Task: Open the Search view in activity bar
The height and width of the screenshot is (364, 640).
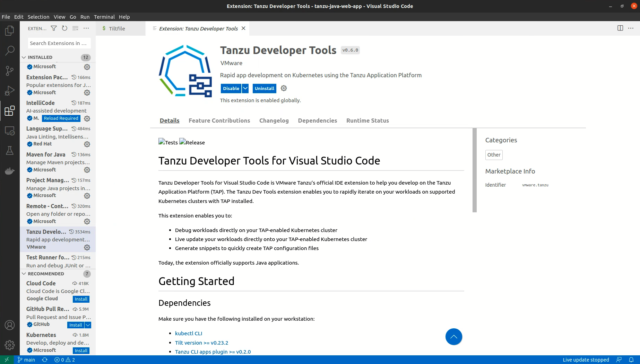Action: pos(10,51)
